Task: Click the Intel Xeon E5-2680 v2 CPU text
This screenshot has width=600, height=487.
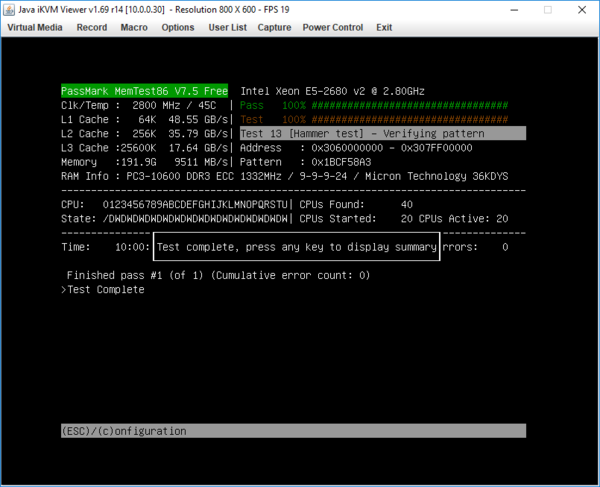Action: [x=333, y=91]
